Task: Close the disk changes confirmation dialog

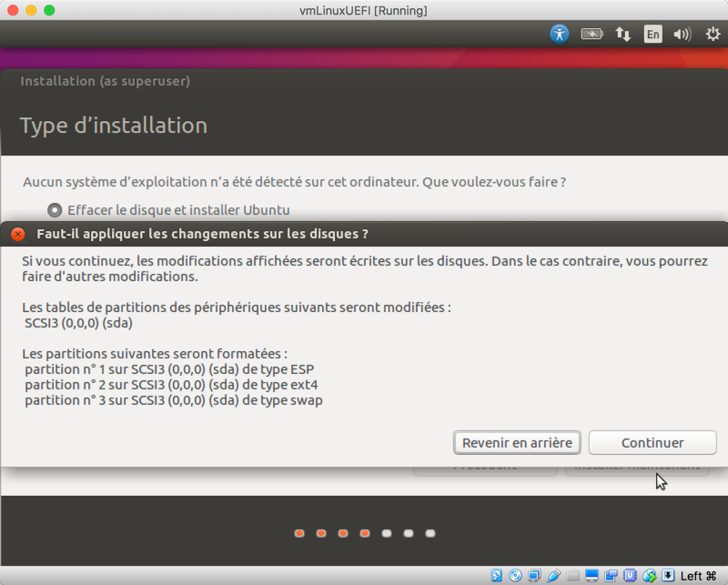Action: point(18,234)
